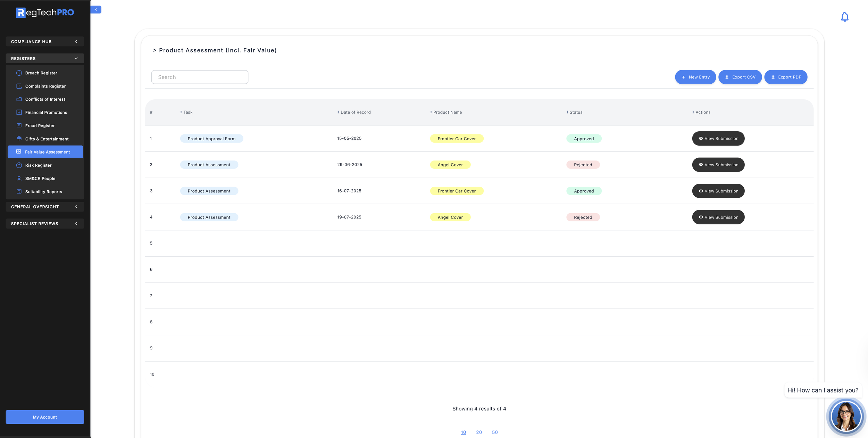The height and width of the screenshot is (438, 868).
Task: Open the Suitability Reports menu item
Action: tap(43, 192)
